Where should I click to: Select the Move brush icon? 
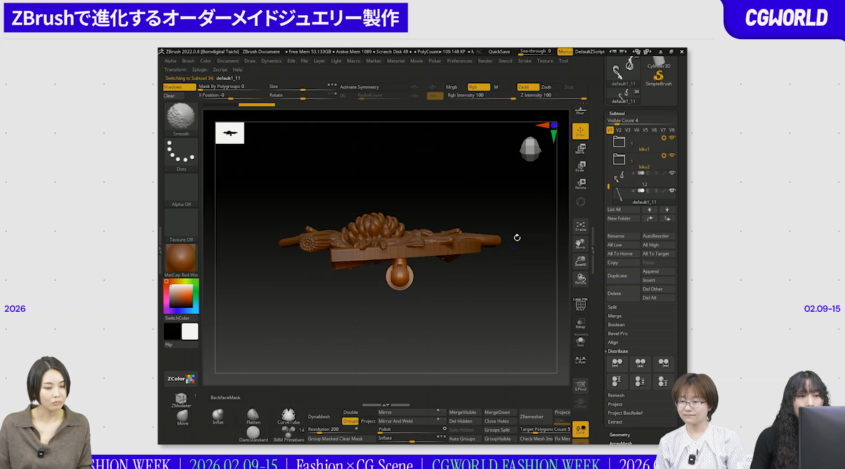(182, 416)
